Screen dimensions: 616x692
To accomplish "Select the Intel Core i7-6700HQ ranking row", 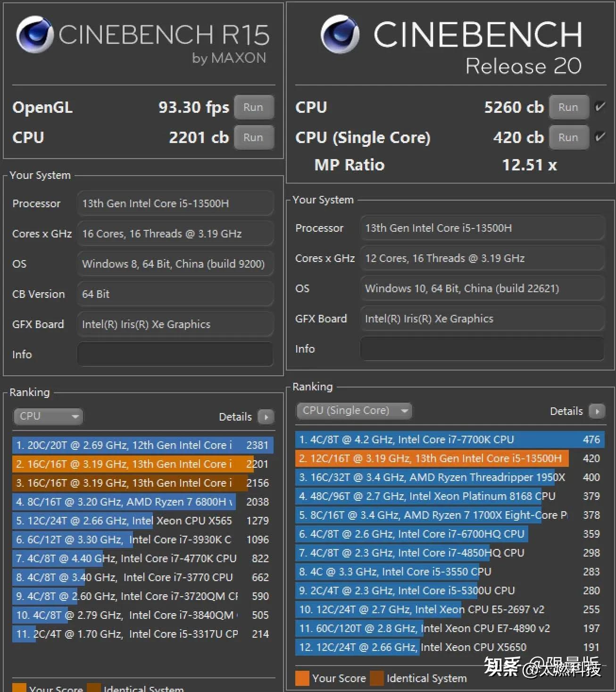I will [x=450, y=534].
